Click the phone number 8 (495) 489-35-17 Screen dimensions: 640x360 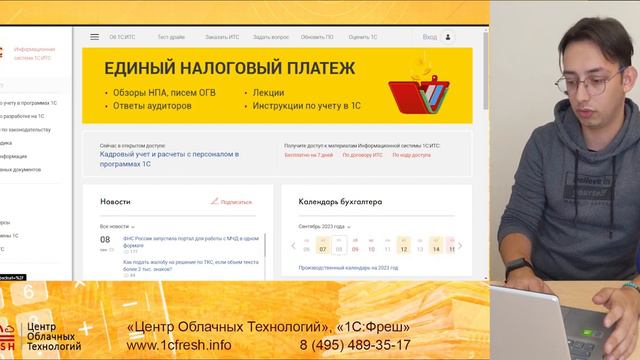pos(355,345)
